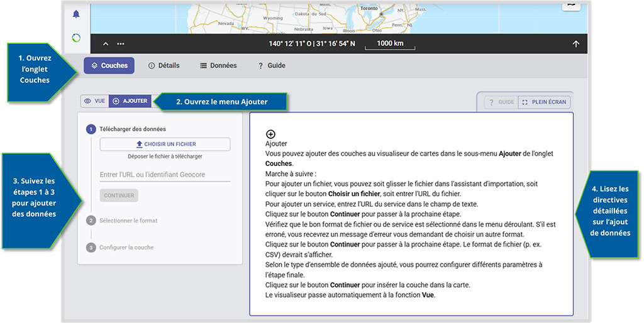Click the circular refresh icon in the sidebar
The image size is (644, 323).
[76, 38]
